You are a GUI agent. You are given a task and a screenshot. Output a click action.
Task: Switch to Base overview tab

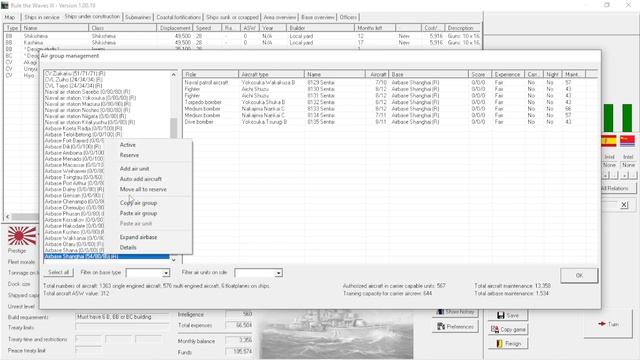click(x=318, y=17)
